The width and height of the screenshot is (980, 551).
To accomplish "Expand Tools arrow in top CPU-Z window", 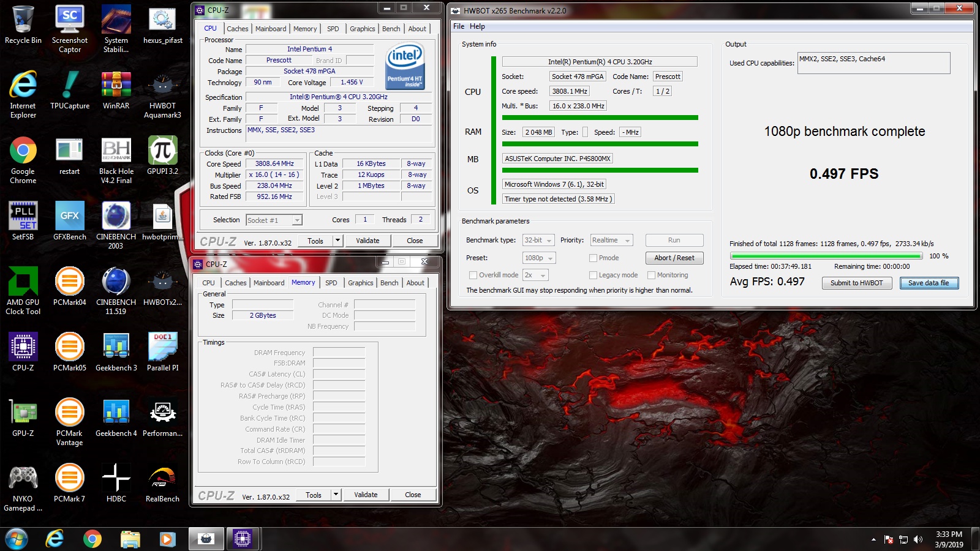I will pyautogui.click(x=337, y=241).
